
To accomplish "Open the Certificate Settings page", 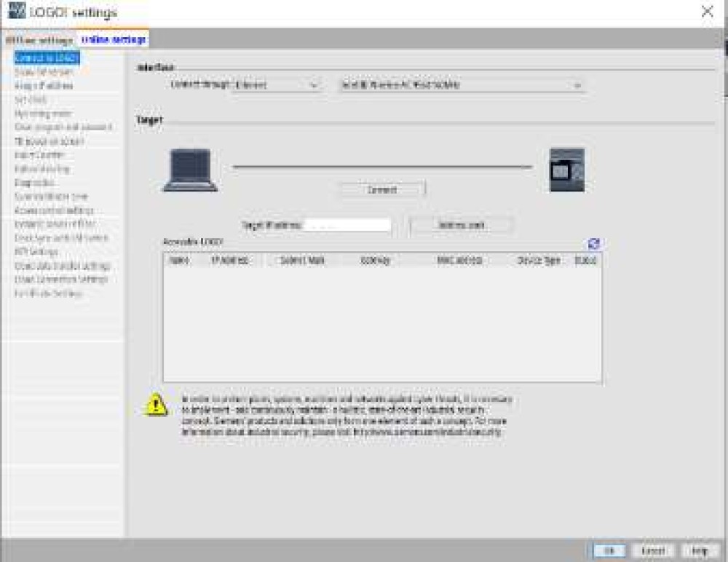I will 48,293.
